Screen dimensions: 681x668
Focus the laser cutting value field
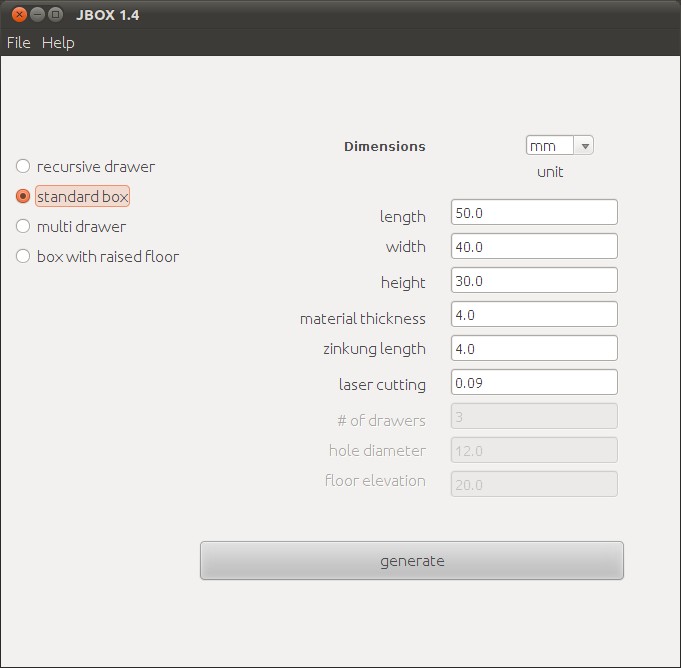(x=534, y=382)
